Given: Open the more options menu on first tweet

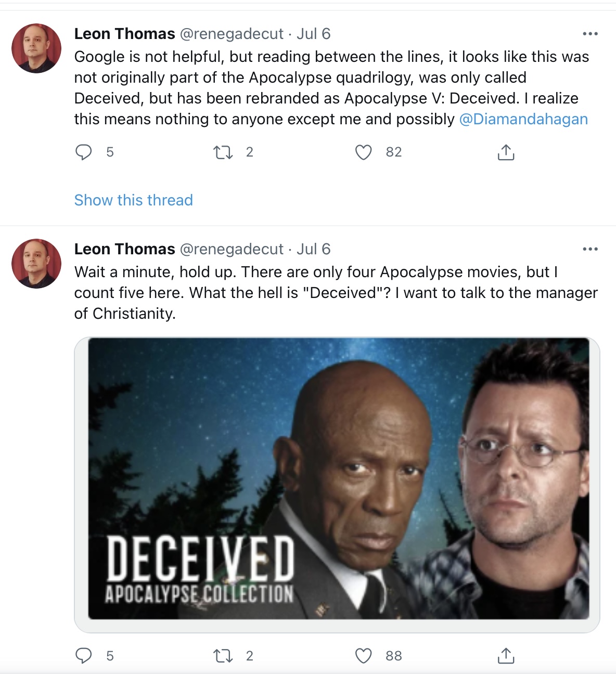Looking at the screenshot, I should 590,34.
